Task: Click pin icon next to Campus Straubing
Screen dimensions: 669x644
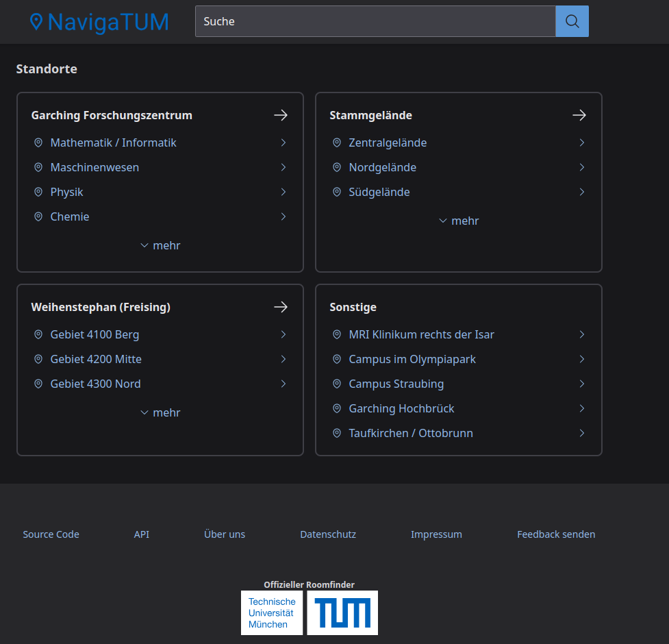Action: 337,384
